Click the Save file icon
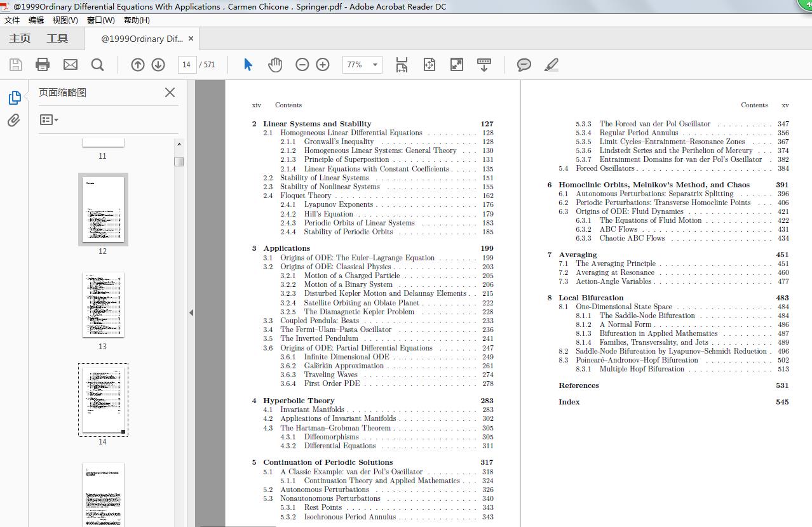This screenshot has width=812, height=527. click(16, 65)
